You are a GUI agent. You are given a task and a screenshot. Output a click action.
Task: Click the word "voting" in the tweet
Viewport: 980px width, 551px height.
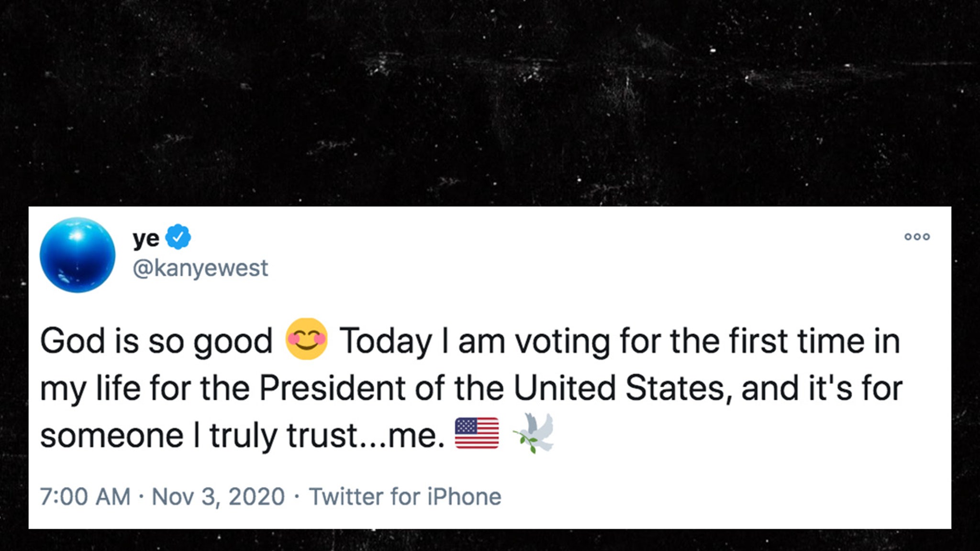click(562, 342)
